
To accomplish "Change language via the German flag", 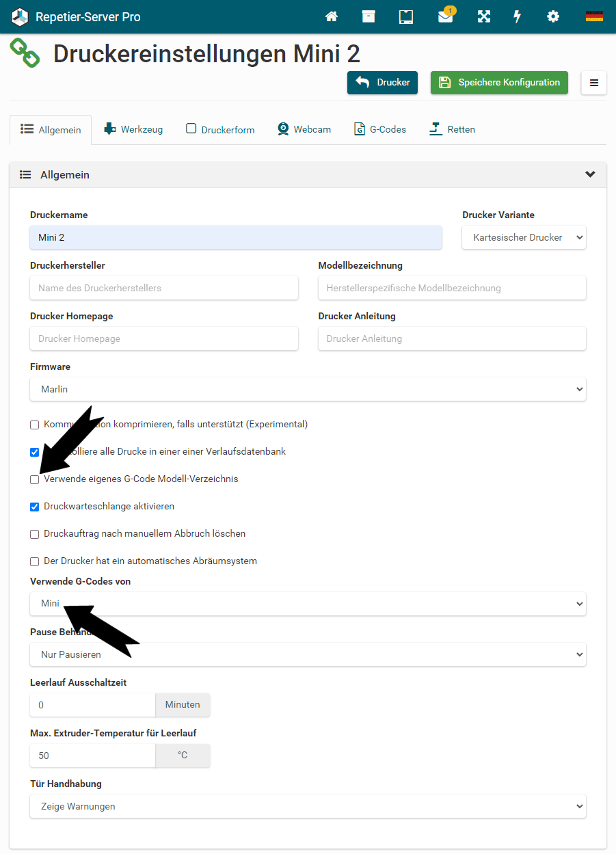I will click(x=594, y=16).
